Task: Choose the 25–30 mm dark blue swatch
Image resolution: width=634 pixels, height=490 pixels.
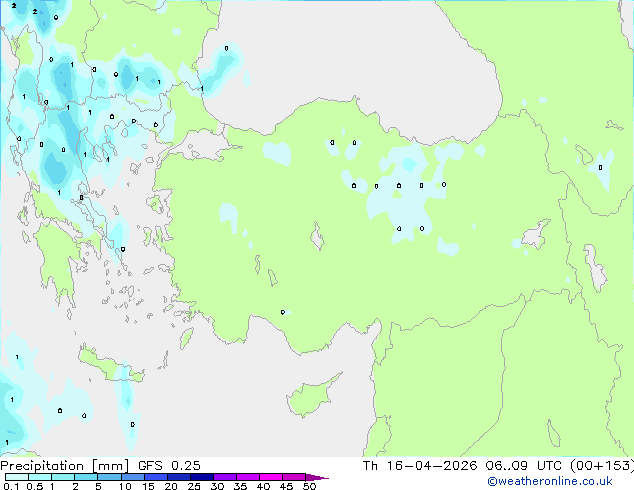Action: coord(202,477)
